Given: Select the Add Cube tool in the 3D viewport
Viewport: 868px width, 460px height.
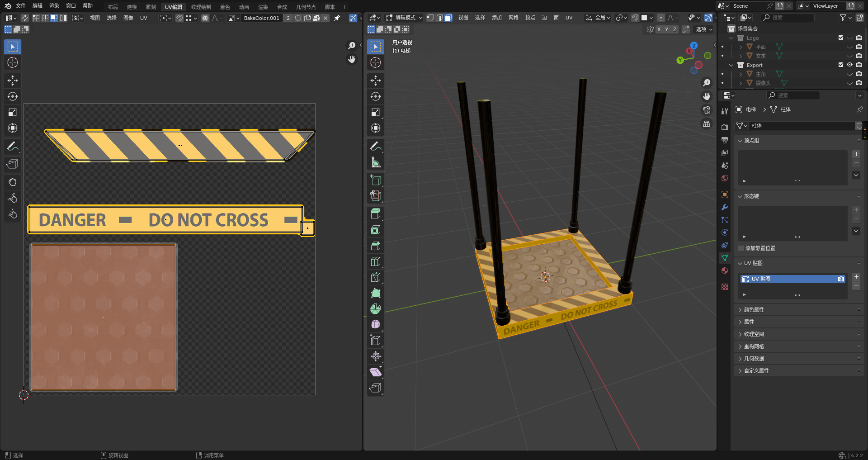Looking at the screenshot, I should pos(376,180).
